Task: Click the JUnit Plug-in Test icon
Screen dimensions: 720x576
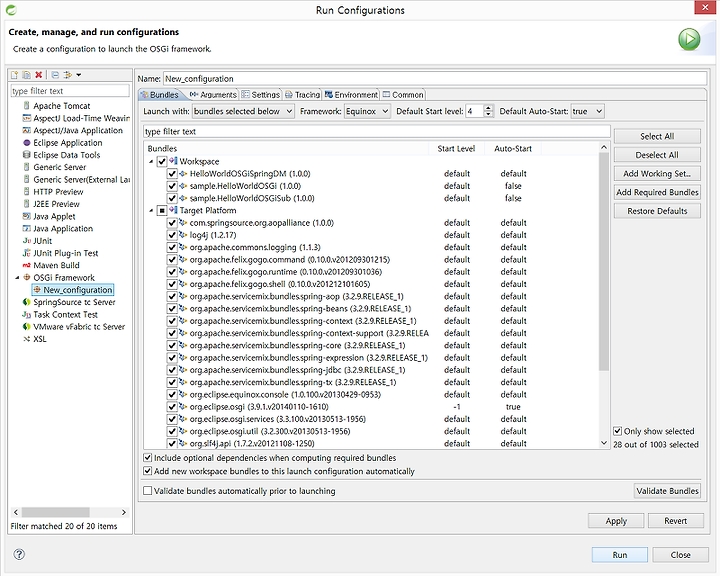Action: [x=27, y=253]
